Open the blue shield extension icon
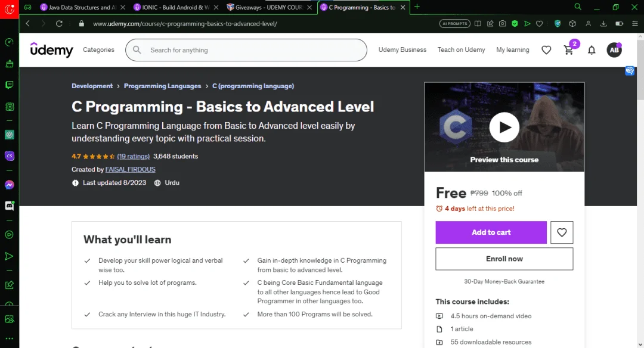Viewport: 644px width, 348px height. [558, 24]
